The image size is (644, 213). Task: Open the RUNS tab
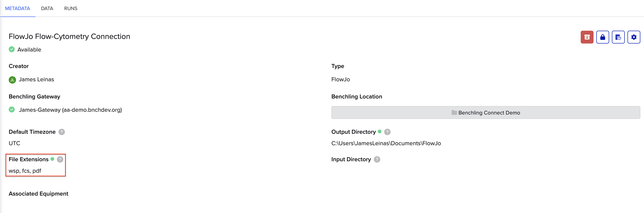70,8
